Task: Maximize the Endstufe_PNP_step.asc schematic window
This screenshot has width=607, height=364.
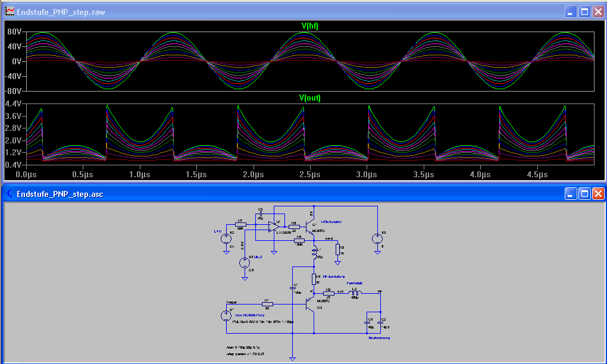Action: 584,193
